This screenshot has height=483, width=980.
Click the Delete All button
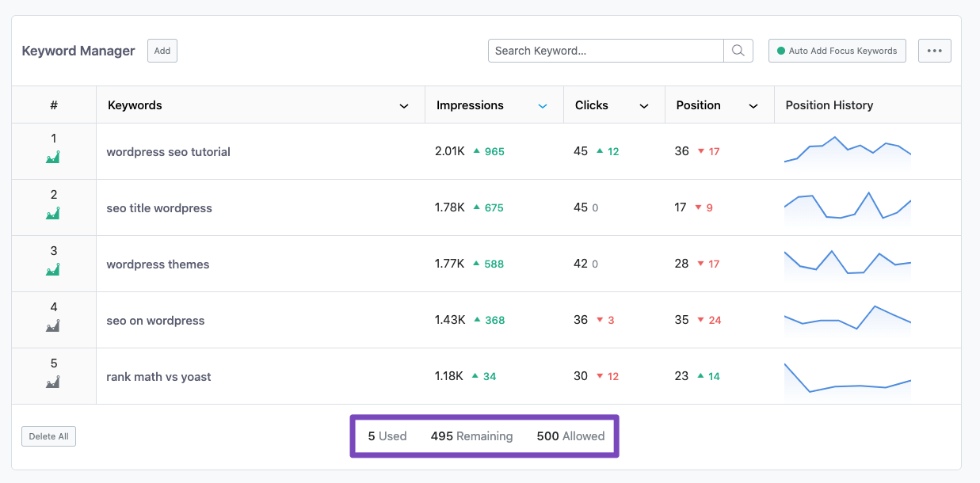48,436
